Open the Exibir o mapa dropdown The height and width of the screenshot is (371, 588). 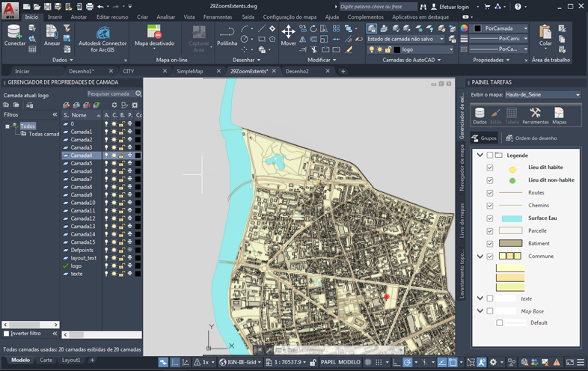pos(542,95)
